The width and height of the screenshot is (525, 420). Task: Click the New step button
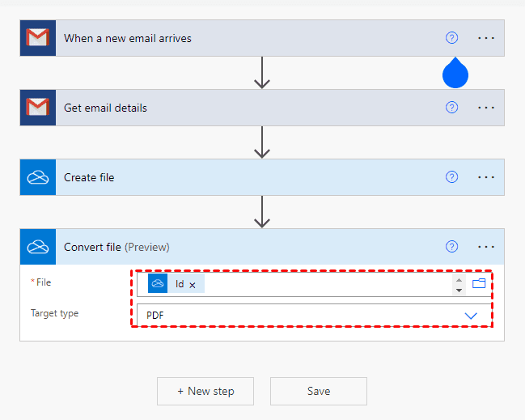[205, 391]
